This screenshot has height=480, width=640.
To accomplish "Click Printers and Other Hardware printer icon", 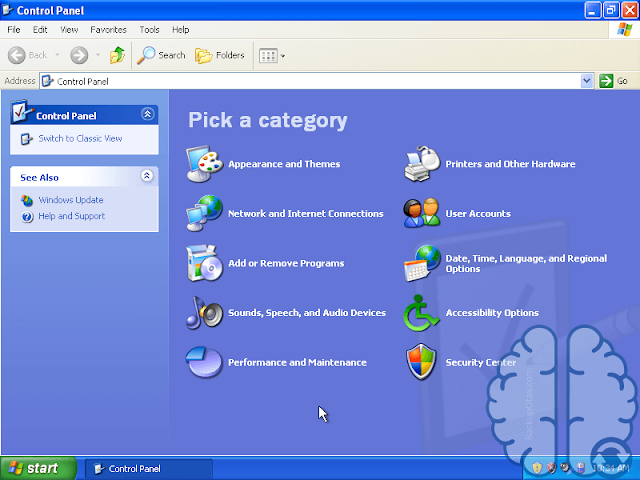I will (422, 164).
